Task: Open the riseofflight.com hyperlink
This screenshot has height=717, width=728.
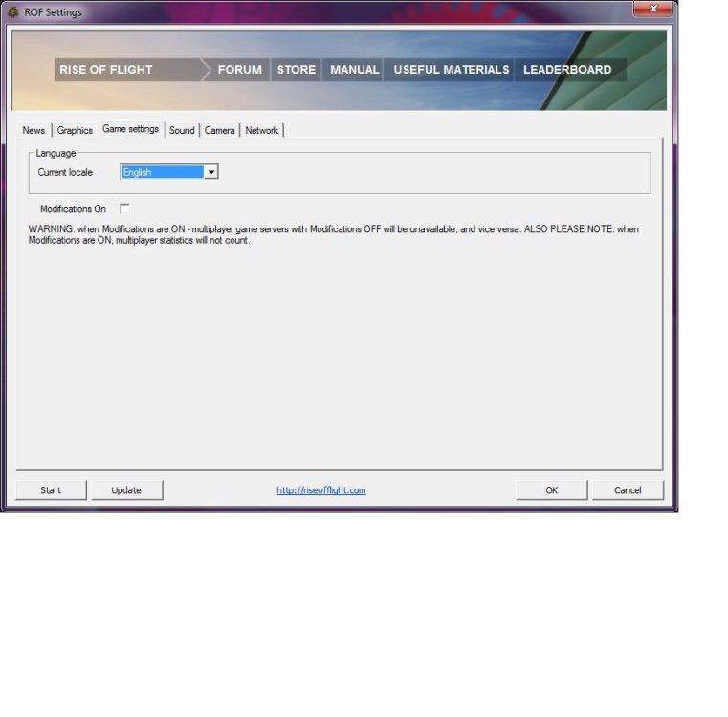Action: 321,490
